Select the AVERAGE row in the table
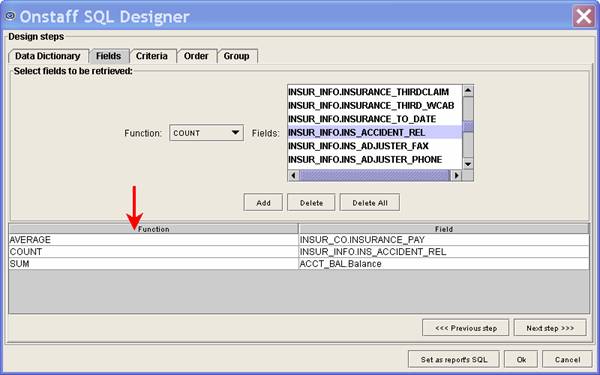This screenshot has width=600, height=375. coord(299,240)
